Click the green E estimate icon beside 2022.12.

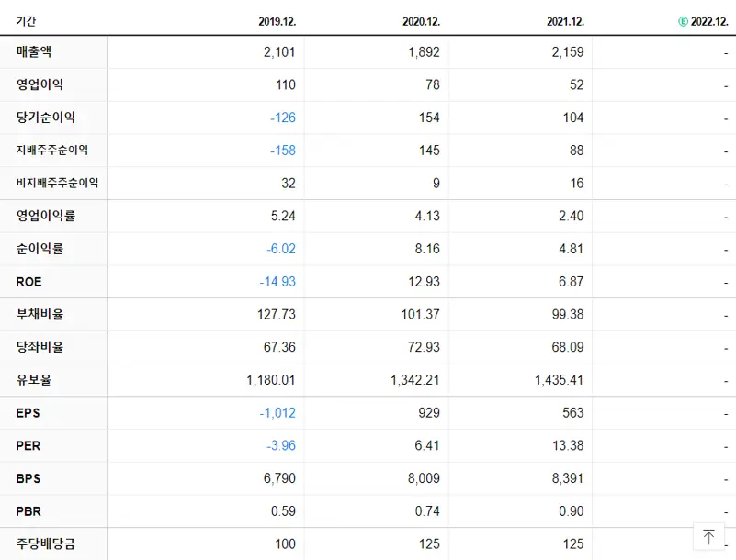pyautogui.click(x=683, y=22)
